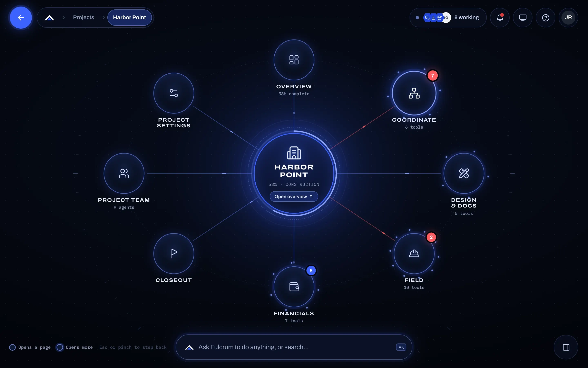The width and height of the screenshot is (588, 368).
Task: Click the Fulcrum logo in search bar
Action: click(x=189, y=347)
